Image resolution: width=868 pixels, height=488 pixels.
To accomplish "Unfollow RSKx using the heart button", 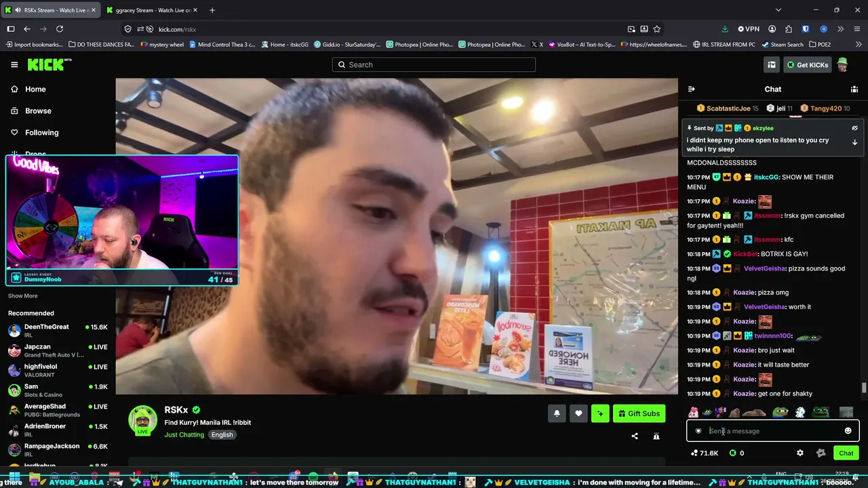I will click(578, 413).
